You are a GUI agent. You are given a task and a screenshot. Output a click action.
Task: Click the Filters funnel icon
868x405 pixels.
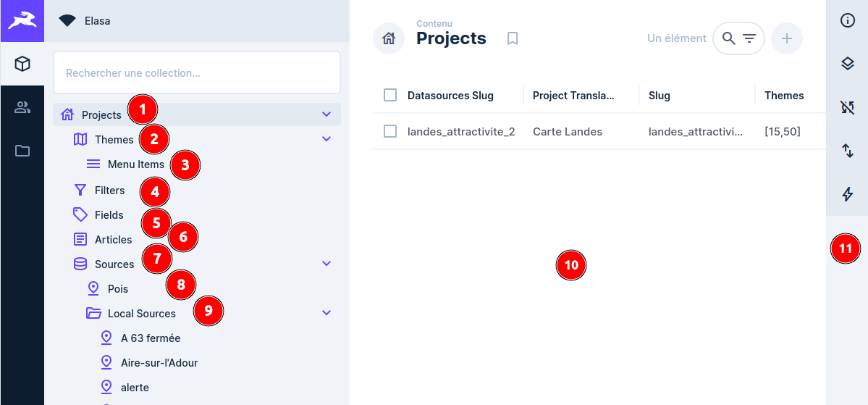80,190
